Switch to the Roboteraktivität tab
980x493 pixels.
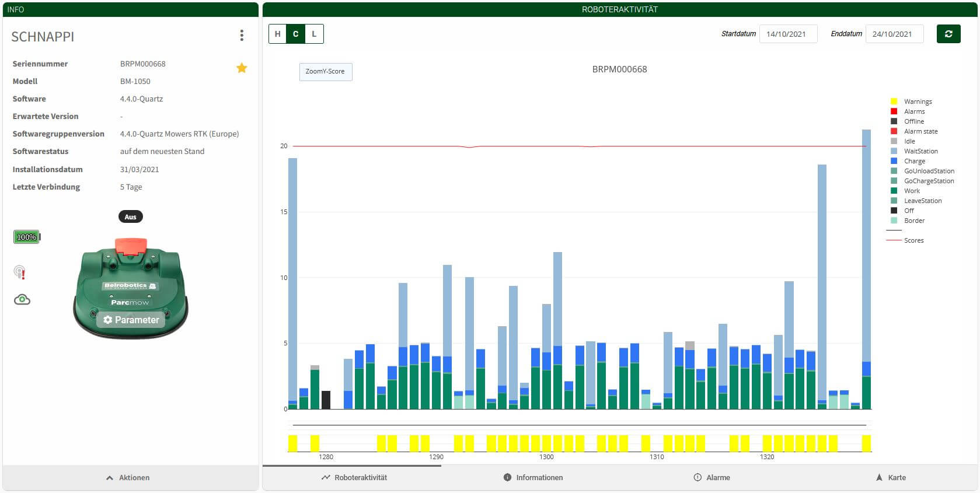(354, 478)
